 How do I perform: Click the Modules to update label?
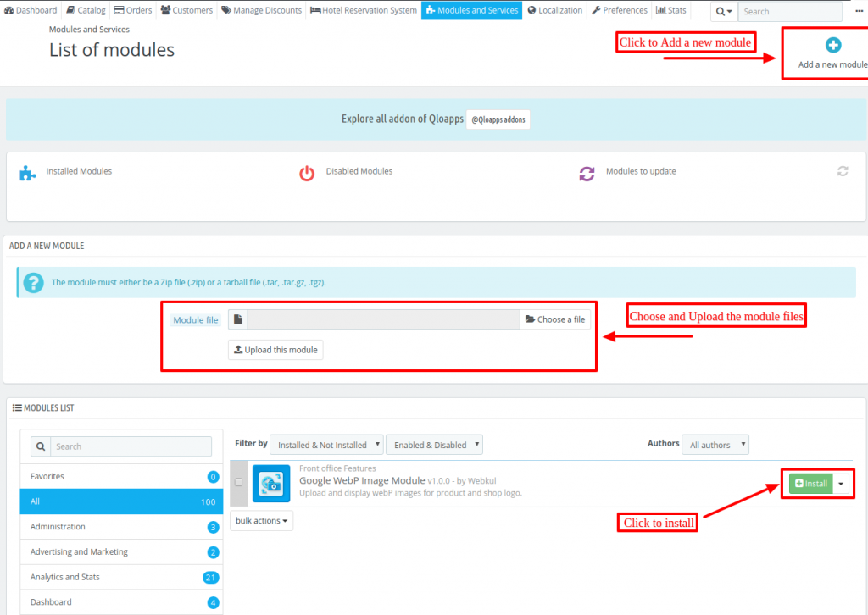pos(641,171)
